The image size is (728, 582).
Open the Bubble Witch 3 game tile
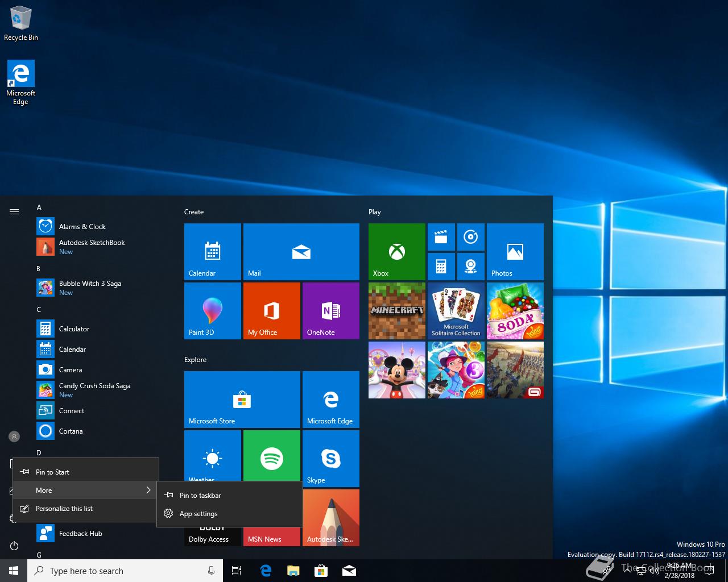pyautogui.click(x=456, y=369)
